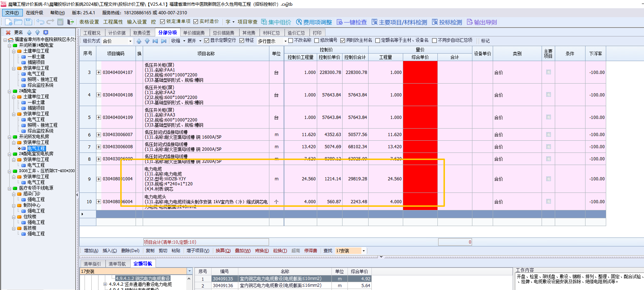This screenshot has height=290, width=644.
Task: Redo the last undone action
Action: click(x=50, y=22)
